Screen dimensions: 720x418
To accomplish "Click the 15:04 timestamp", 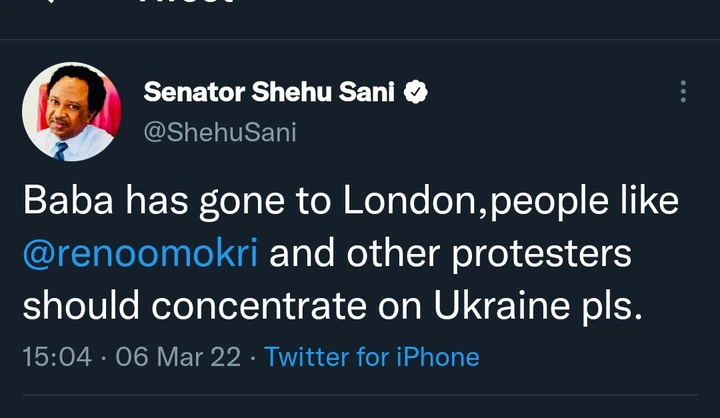I will 58,356.
